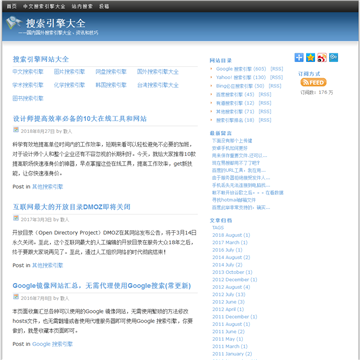Open 中文搜索引擎大全 in the top menu

(x=44, y=6)
